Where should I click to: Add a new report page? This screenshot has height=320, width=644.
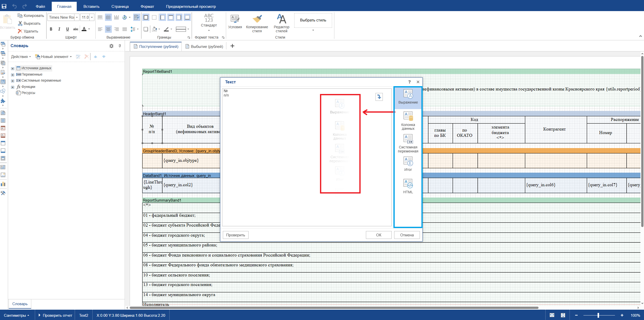232,46
